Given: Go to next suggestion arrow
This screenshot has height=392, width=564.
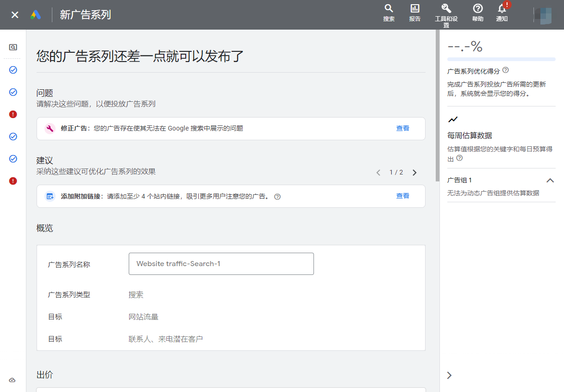Looking at the screenshot, I should tap(414, 173).
